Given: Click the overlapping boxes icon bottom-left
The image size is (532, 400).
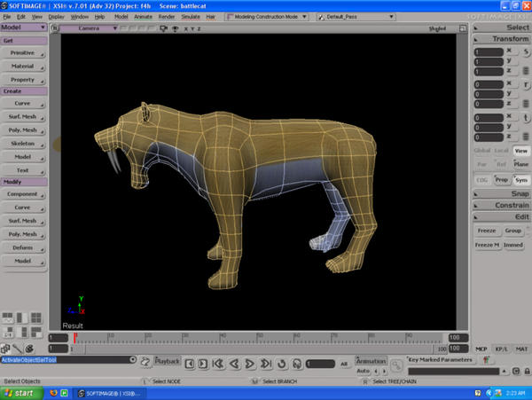Looking at the screenshot, I should click(5, 349).
